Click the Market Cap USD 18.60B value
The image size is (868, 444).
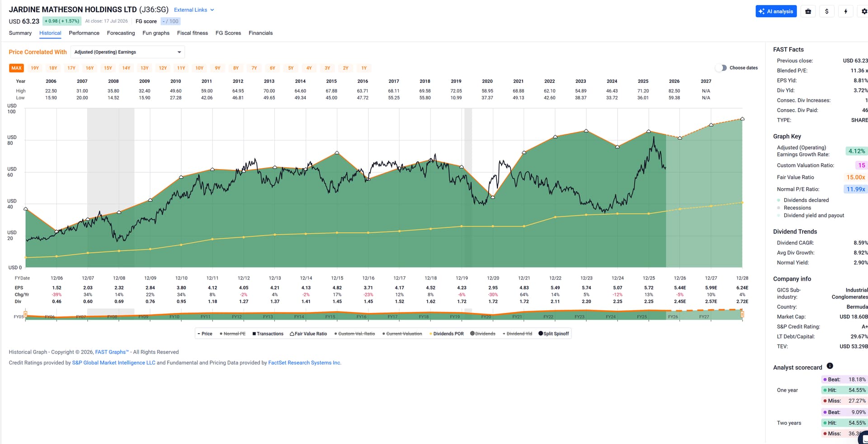click(854, 316)
